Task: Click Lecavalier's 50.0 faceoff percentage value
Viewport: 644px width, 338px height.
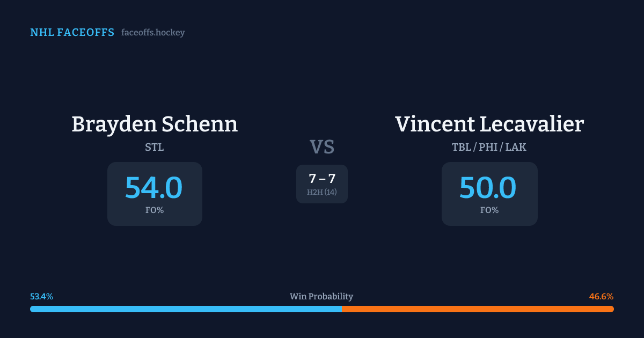Action: click(x=488, y=188)
